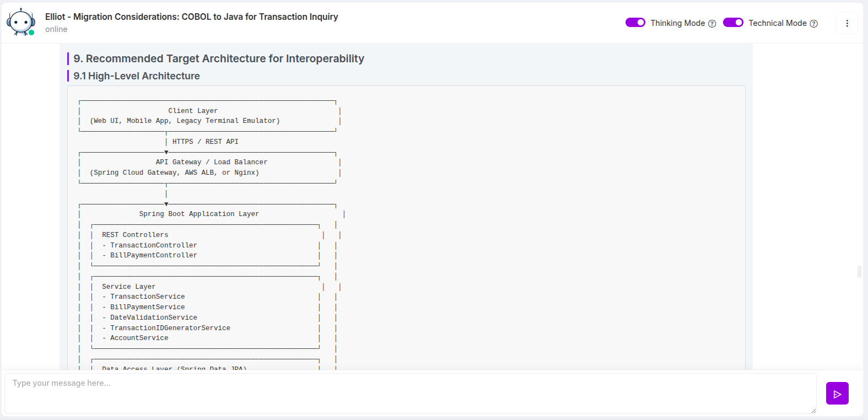Click the page scrollbar thumb
Viewport: 868px width, 420px height.
point(859,272)
